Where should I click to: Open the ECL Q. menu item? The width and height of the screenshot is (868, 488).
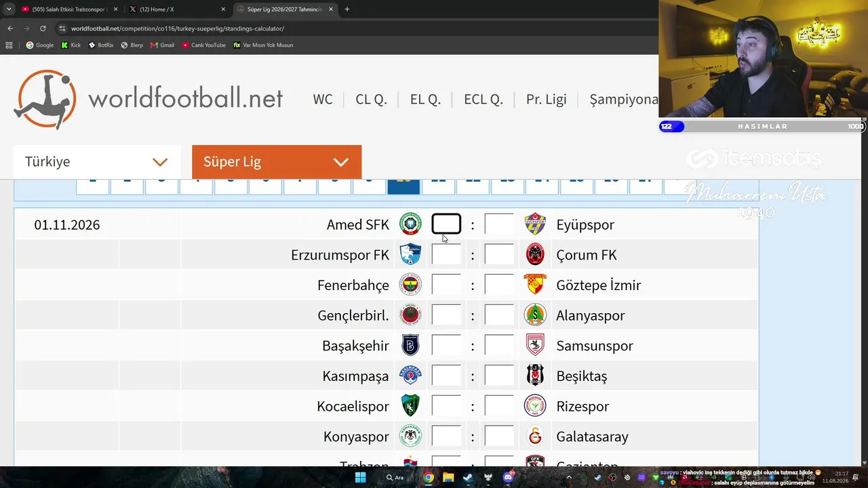click(x=484, y=99)
